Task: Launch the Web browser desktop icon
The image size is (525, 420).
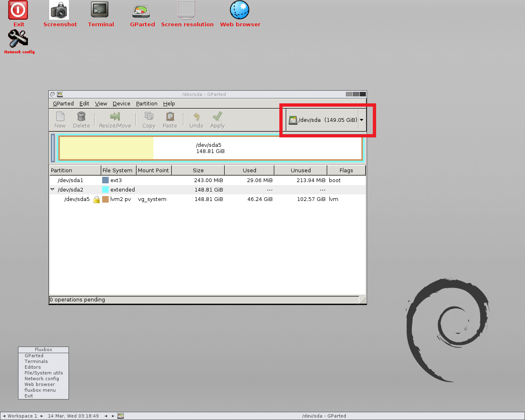Action: pos(240,10)
